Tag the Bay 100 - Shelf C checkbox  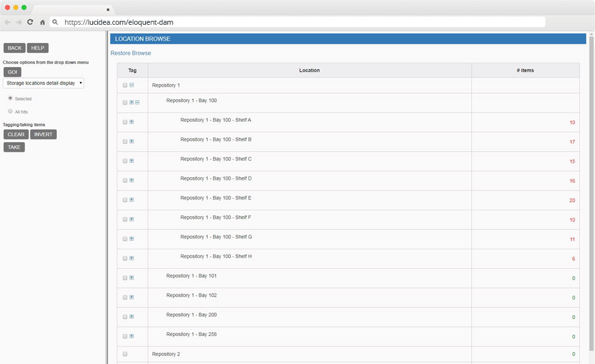pos(125,161)
